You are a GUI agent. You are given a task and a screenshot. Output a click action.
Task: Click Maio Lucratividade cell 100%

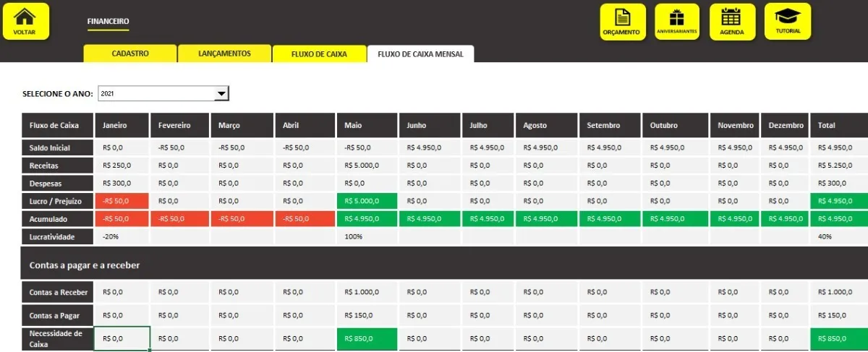(367, 236)
